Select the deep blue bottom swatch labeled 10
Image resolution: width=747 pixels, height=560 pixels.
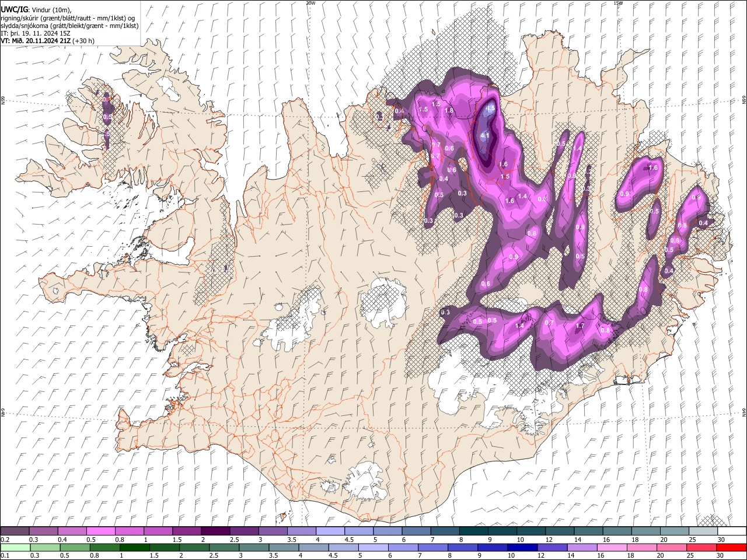coord(523,547)
